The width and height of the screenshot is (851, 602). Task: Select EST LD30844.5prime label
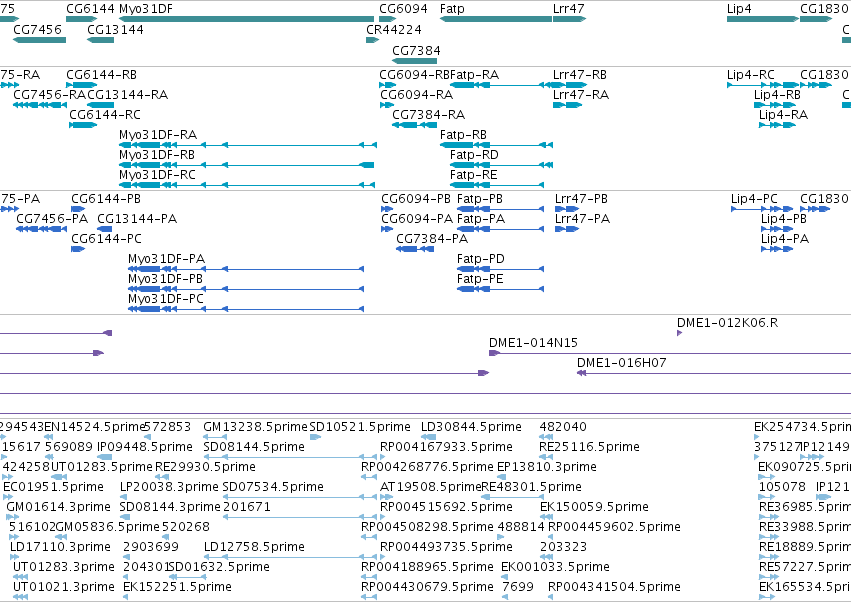471,427
